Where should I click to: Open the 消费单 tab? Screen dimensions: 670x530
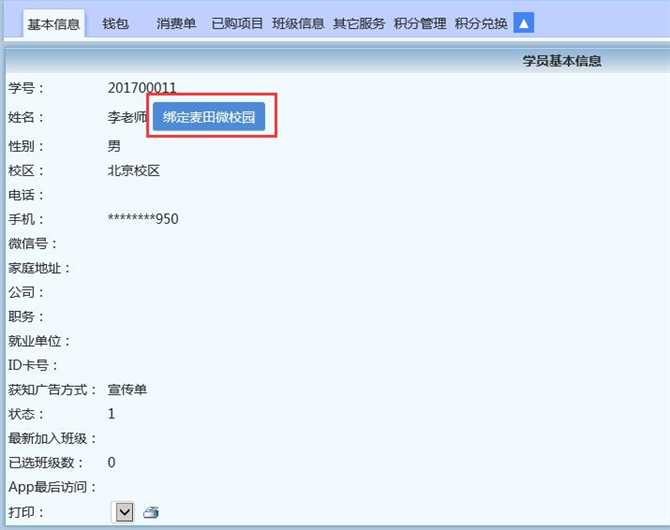176,24
